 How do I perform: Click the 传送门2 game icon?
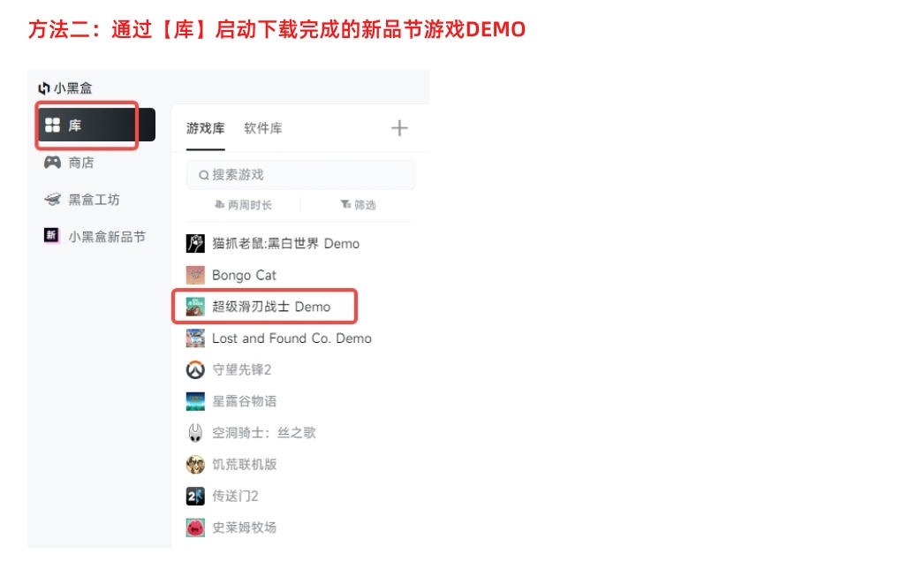click(195, 496)
